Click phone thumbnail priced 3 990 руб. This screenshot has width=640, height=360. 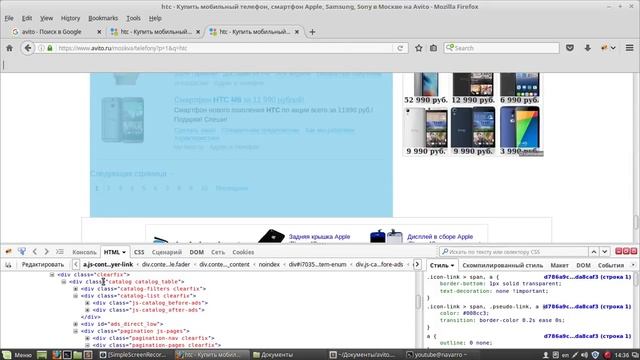click(x=520, y=127)
